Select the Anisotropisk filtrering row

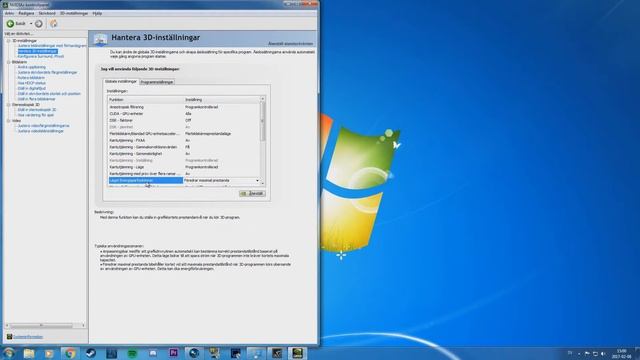tap(184, 107)
